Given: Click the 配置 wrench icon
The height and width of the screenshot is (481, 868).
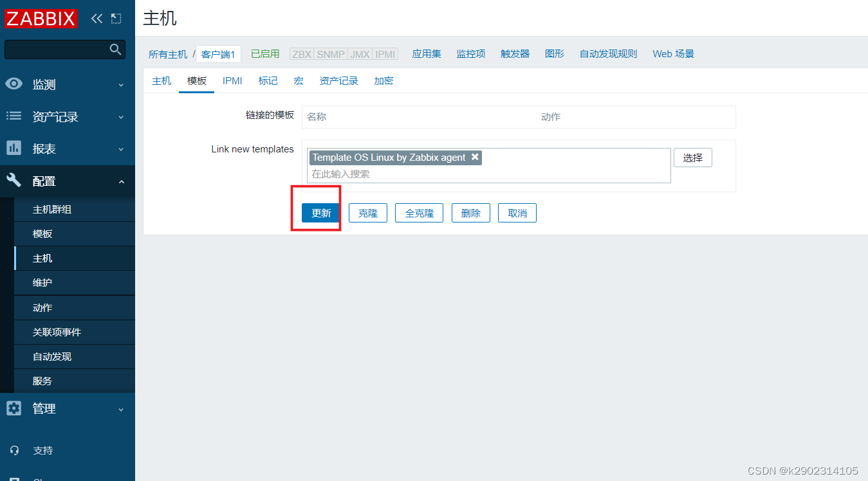Looking at the screenshot, I should 14,181.
